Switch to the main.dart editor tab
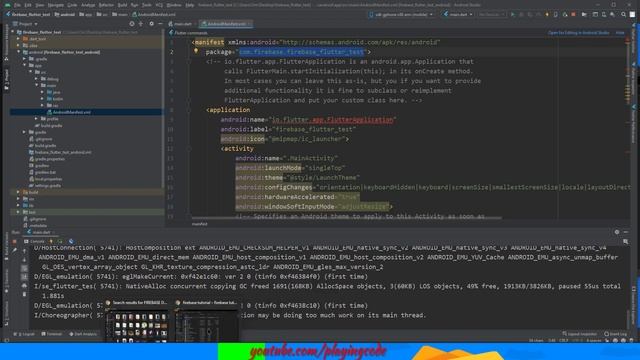The height and width of the screenshot is (360, 640). click(180, 24)
